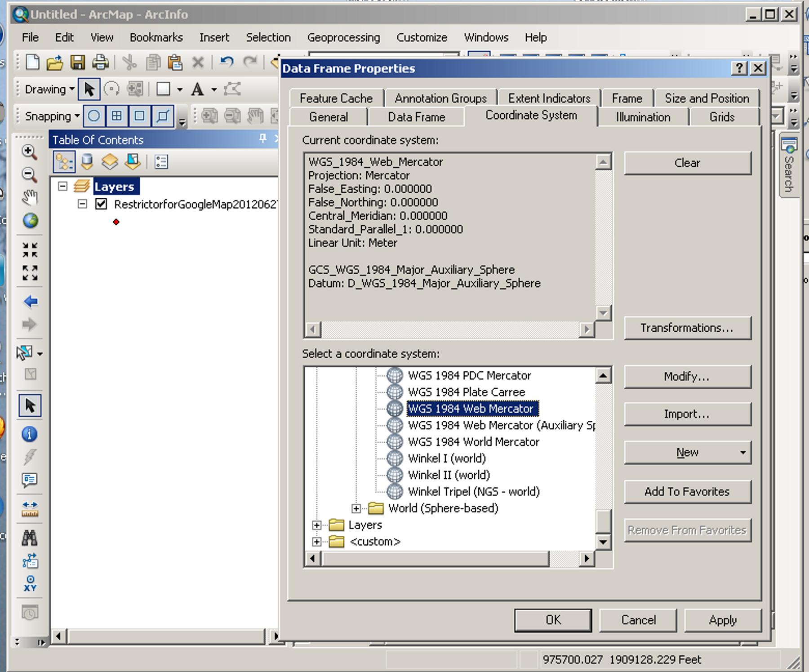
Task: Click the Go To XY icon
Action: tap(30, 583)
